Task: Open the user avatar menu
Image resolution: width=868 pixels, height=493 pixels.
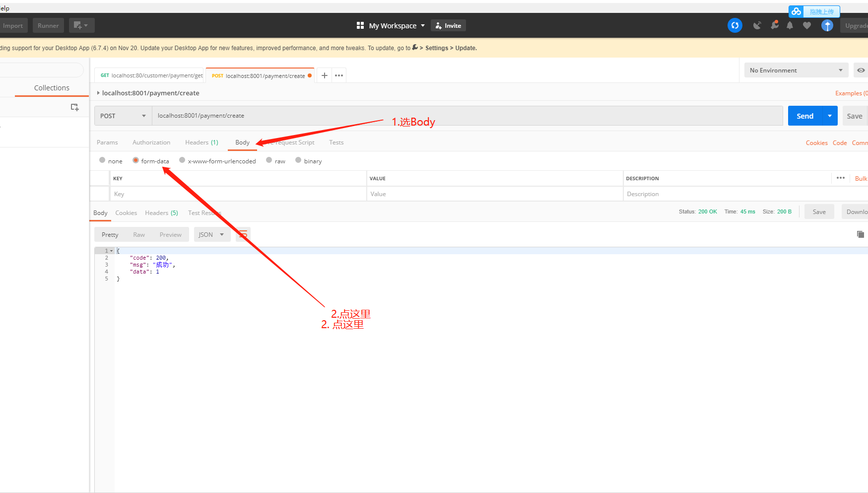Action: point(827,25)
